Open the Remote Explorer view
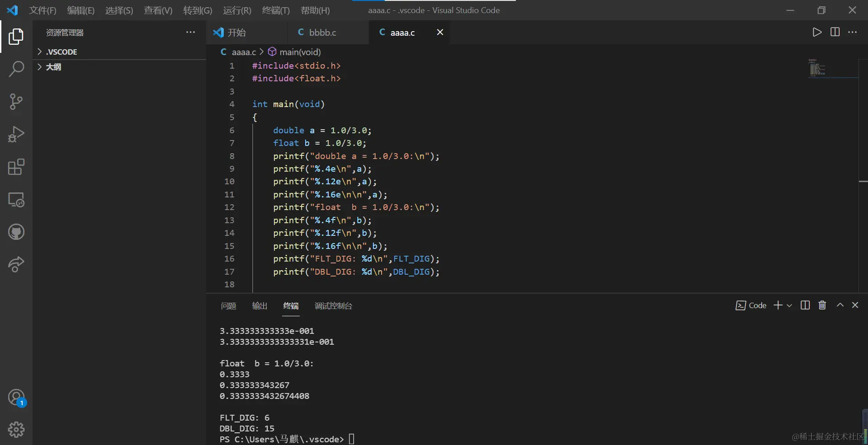 [x=16, y=199]
